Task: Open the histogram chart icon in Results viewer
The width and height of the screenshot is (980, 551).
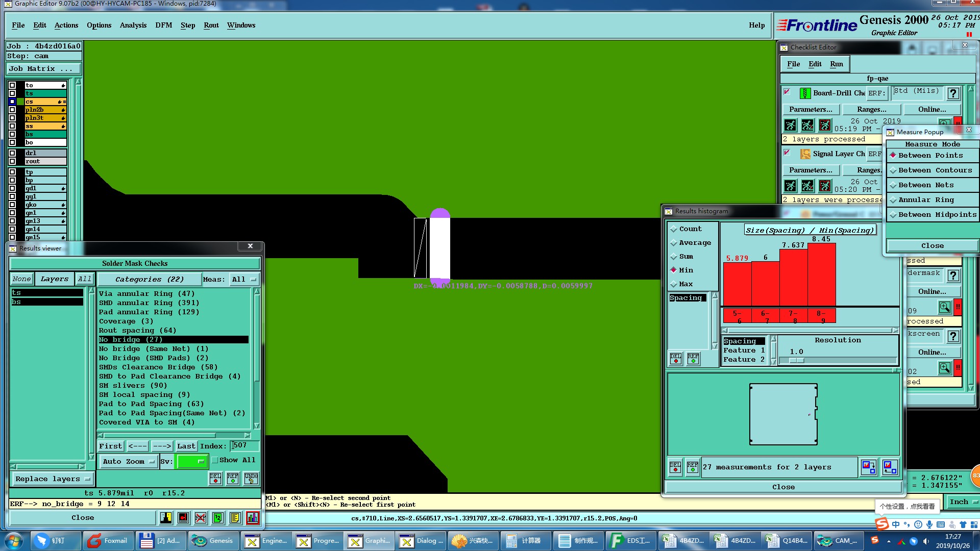Action: (253, 518)
